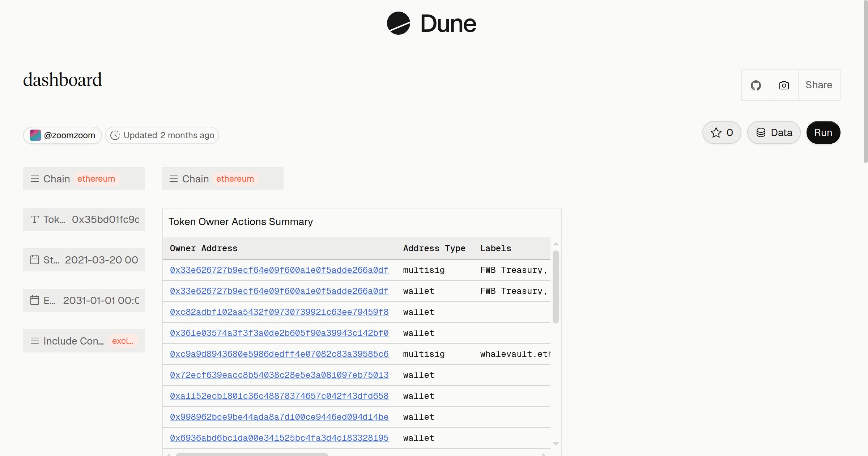868x456 pixels.
Task: Open the second Chain ethereum dropdown
Action: tap(223, 179)
